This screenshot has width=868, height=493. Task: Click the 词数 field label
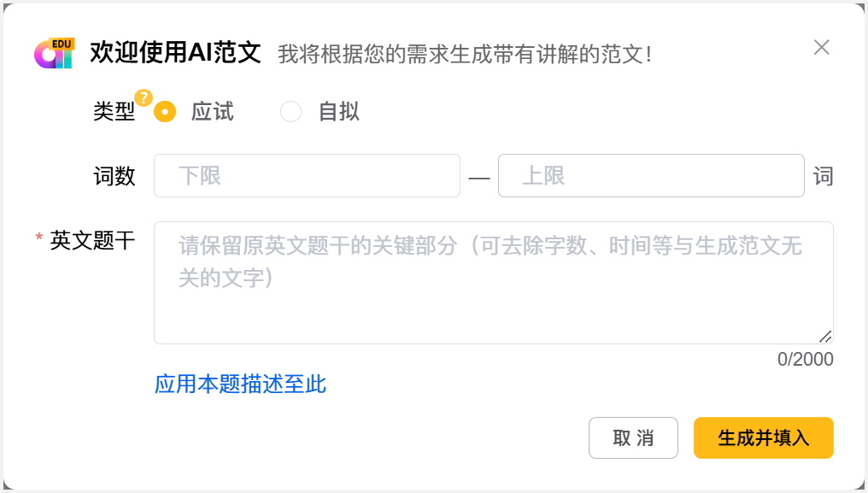tap(114, 177)
